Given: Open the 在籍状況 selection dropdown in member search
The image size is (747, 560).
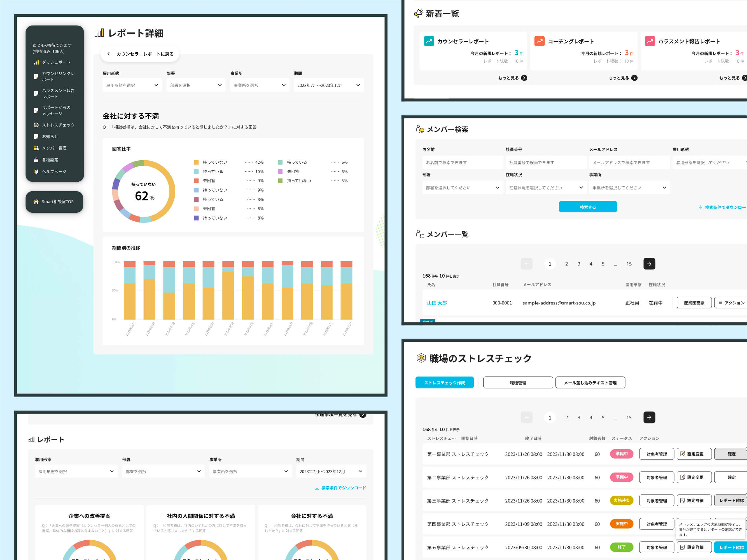Looking at the screenshot, I should point(546,188).
